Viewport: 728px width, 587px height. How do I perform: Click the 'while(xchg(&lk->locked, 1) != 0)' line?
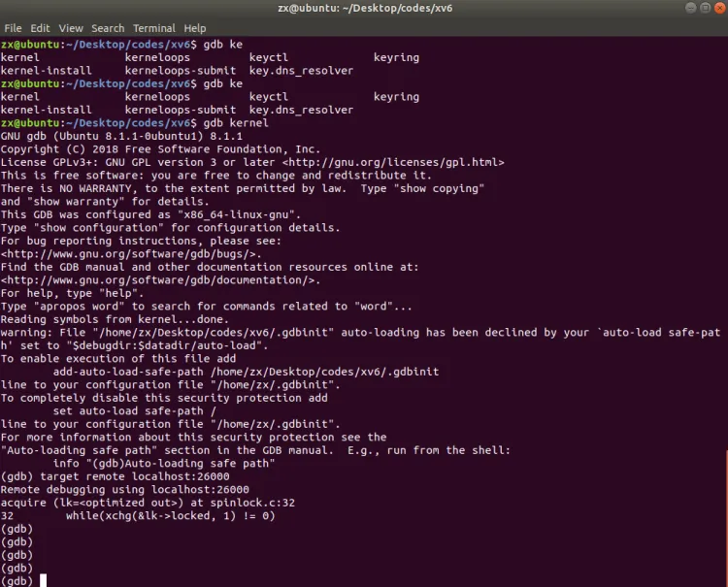[x=171, y=516]
